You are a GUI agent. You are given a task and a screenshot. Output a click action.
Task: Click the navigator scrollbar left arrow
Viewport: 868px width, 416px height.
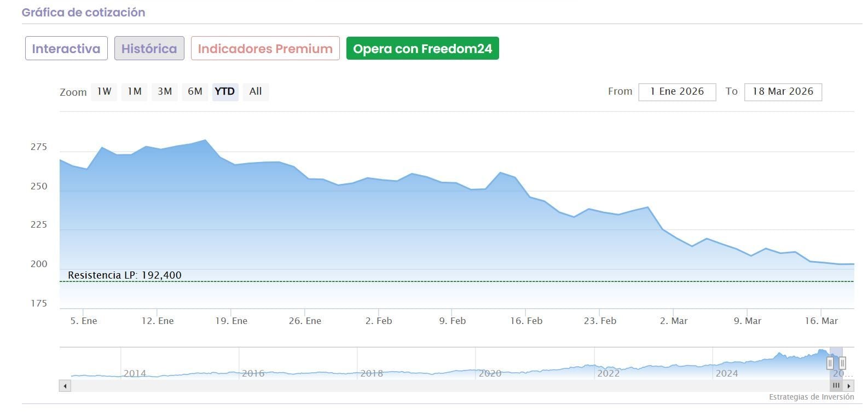65,386
